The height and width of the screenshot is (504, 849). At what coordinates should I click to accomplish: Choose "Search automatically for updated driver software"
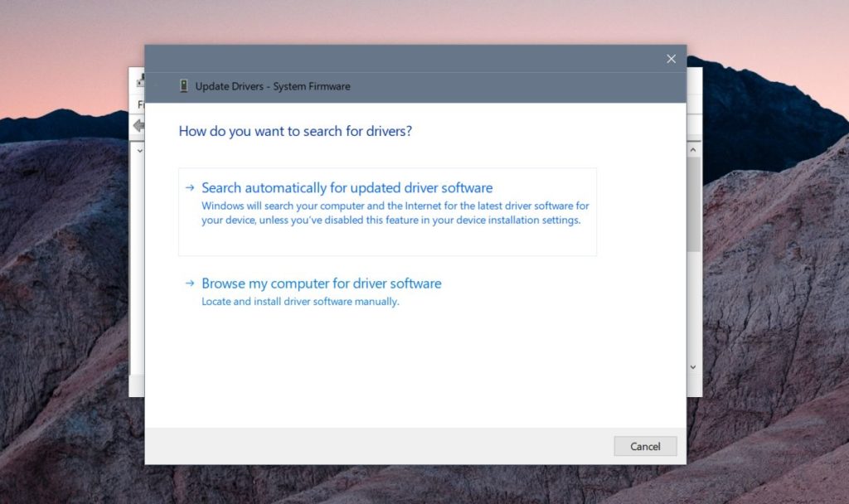[346, 187]
